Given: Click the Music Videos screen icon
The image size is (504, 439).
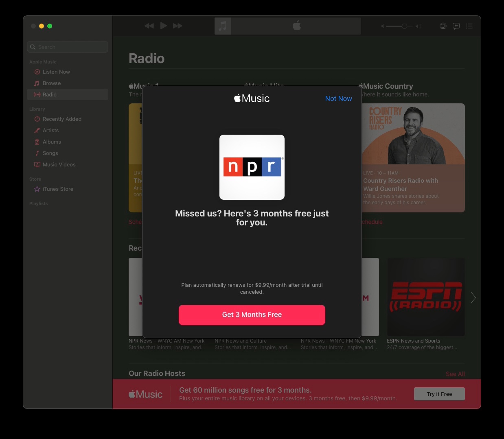Looking at the screenshot, I should point(37,165).
